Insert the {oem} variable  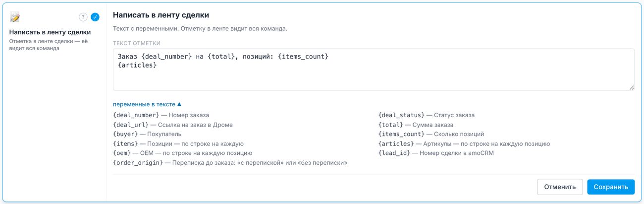(x=122, y=153)
